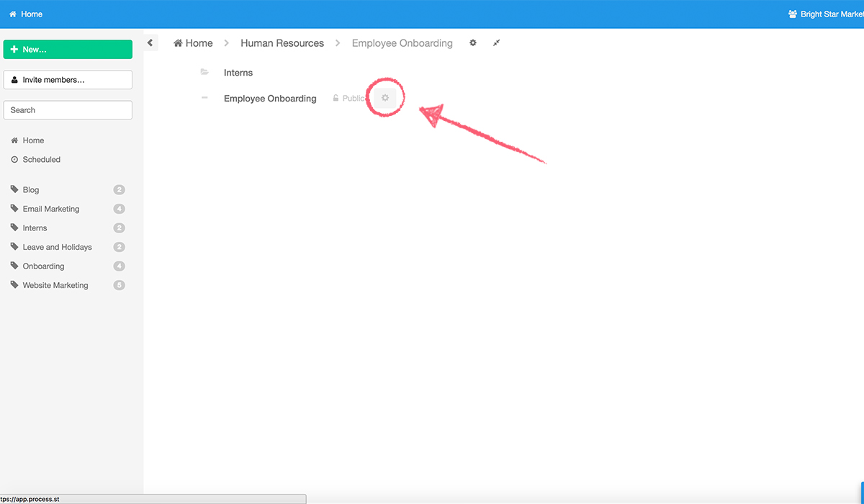Viewport: 864px width, 504px height.
Task: Click the green New... button
Action: [x=68, y=50]
